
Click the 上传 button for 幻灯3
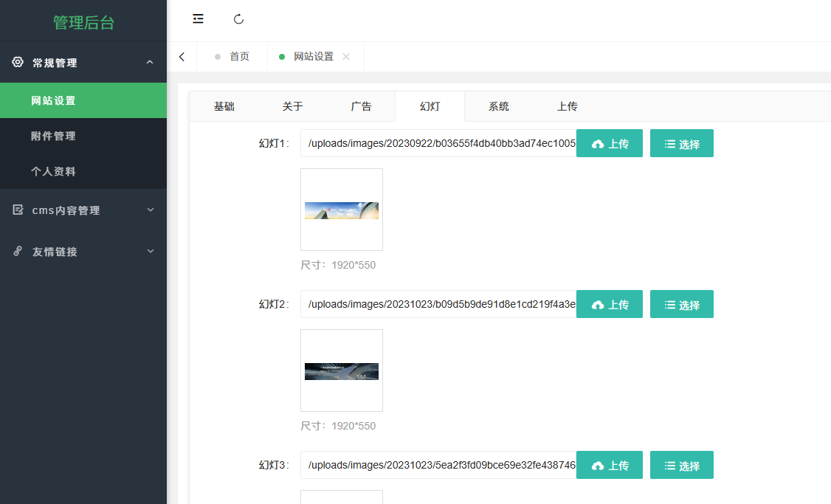(610, 465)
